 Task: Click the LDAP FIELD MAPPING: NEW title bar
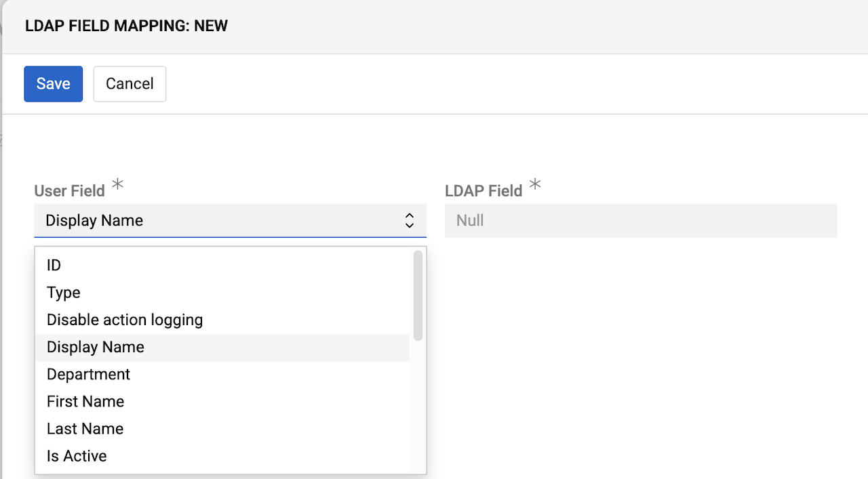[126, 26]
